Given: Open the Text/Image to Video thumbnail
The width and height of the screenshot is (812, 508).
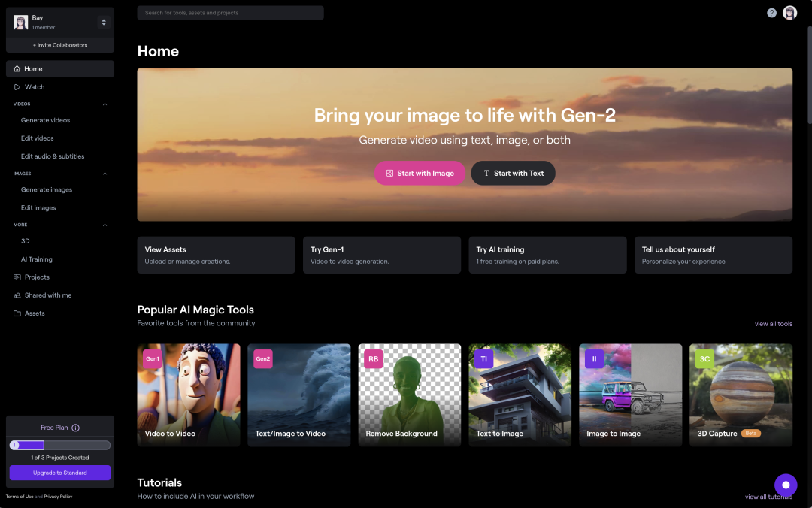Looking at the screenshot, I should 298,395.
